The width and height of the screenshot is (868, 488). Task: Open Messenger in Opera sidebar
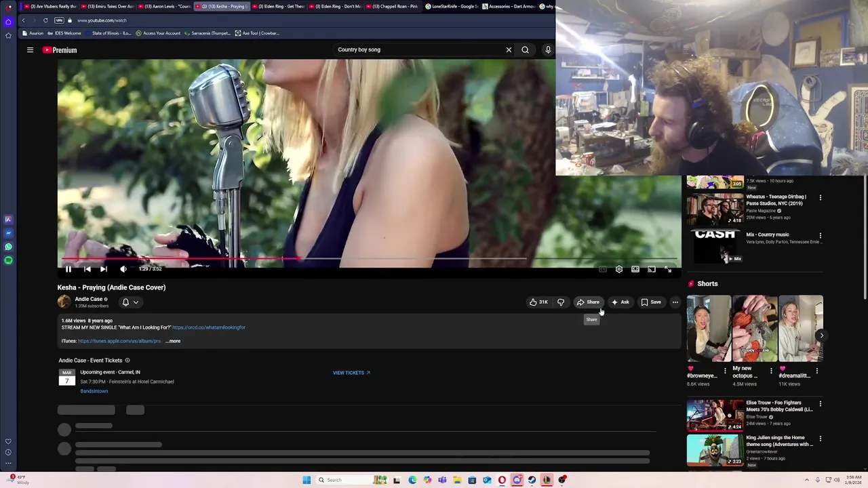click(8, 233)
